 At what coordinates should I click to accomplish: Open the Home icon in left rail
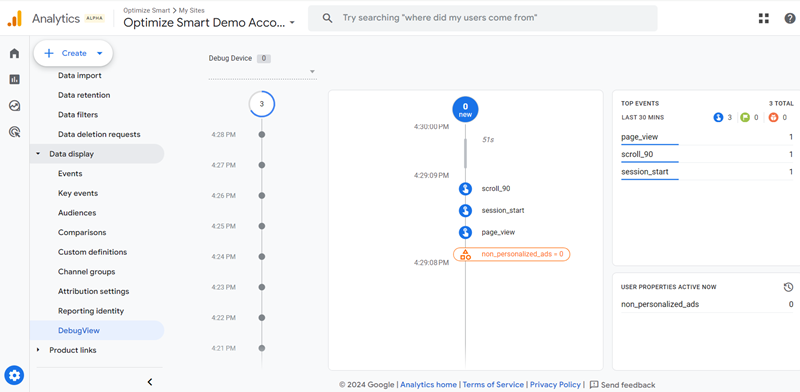point(14,53)
